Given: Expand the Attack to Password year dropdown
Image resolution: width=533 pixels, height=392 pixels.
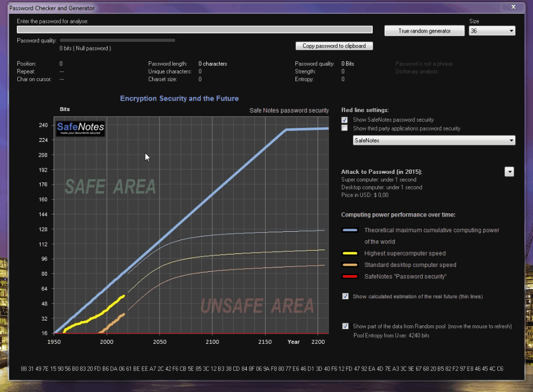Looking at the screenshot, I should 509,172.
